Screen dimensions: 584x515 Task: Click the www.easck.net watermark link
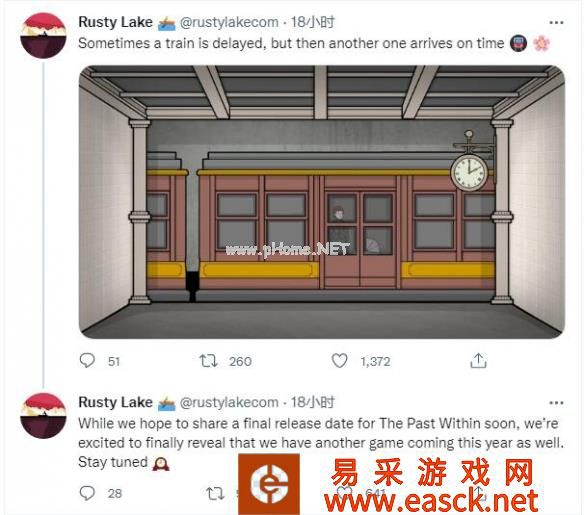click(x=431, y=501)
